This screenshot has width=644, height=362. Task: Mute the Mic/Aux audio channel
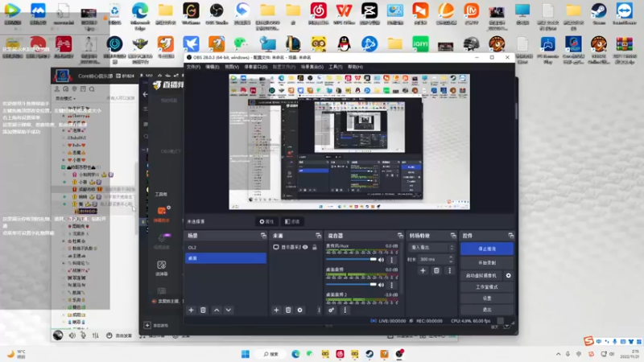pos(381,259)
